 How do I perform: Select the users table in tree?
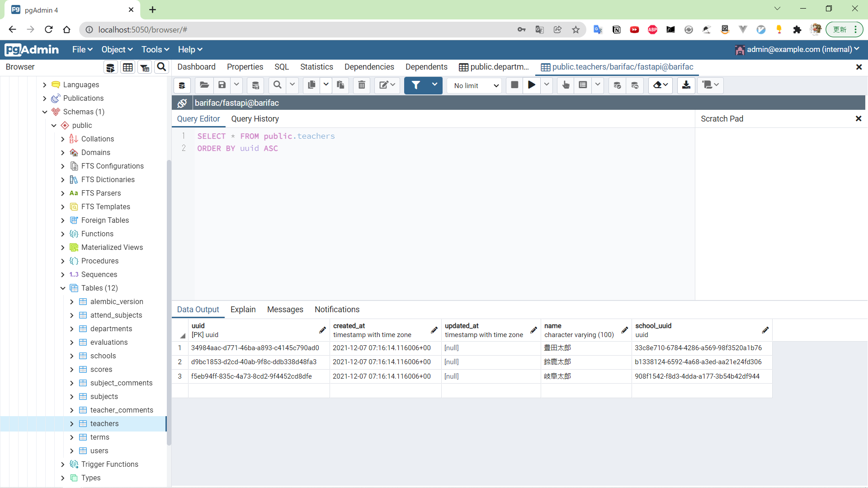[99, 451]
